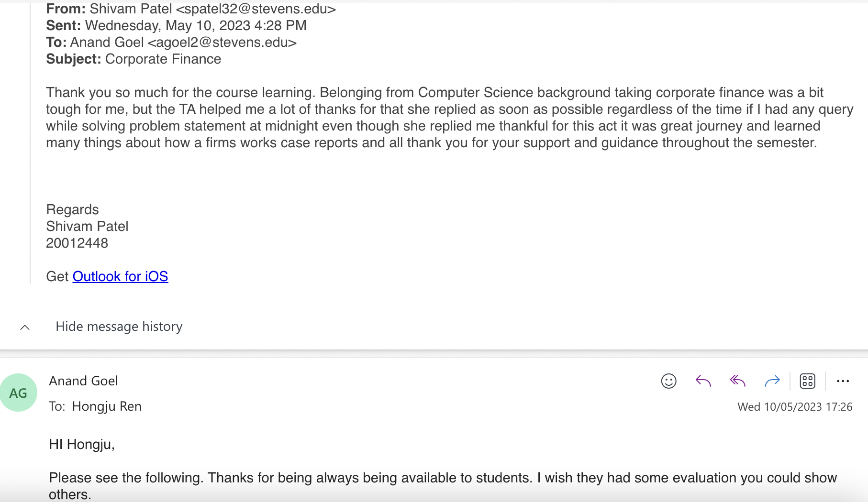Screen dimensions: 868x502
Task: Click the AG profile avatar
Action: click(x=18, y=393)
